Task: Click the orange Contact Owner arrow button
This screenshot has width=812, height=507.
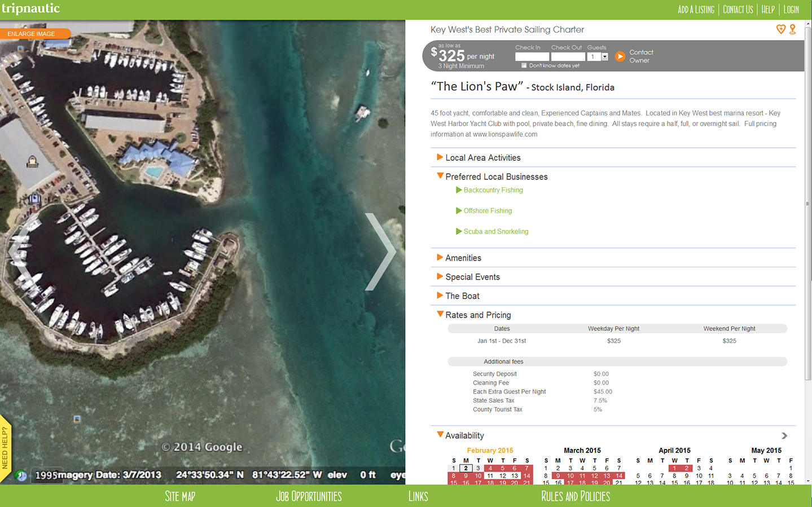Action: click(620, 56)
